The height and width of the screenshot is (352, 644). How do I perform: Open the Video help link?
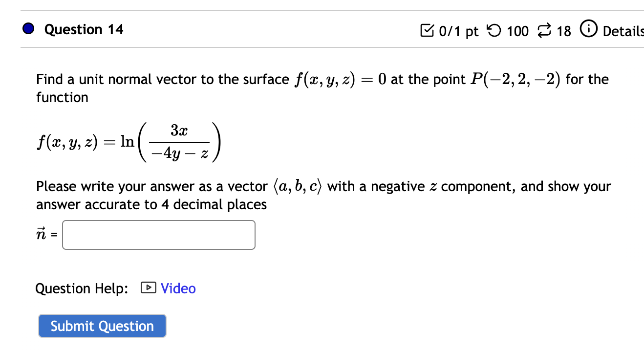tap(178, 288)
